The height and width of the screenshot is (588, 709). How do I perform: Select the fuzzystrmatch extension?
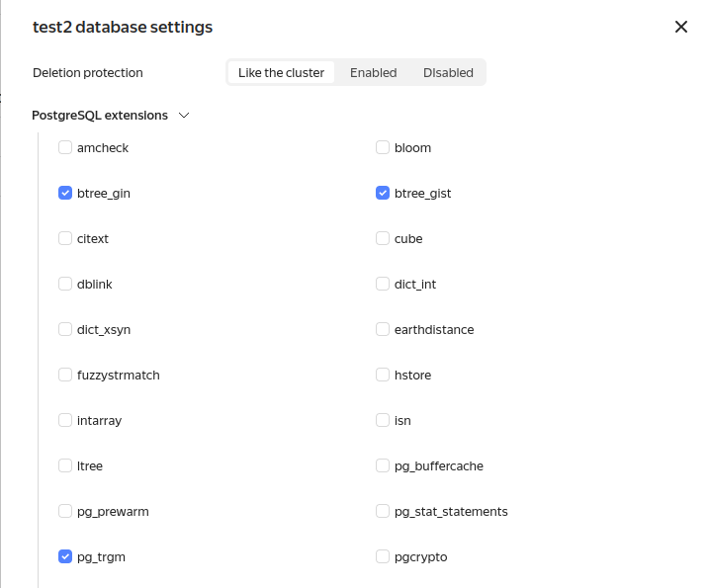(x=65, y=375)
